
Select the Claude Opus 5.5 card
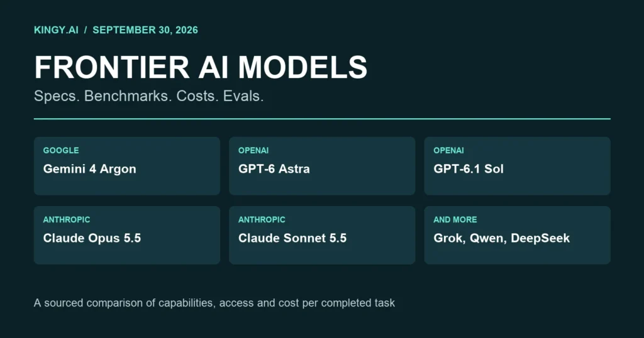coord(127,235)
